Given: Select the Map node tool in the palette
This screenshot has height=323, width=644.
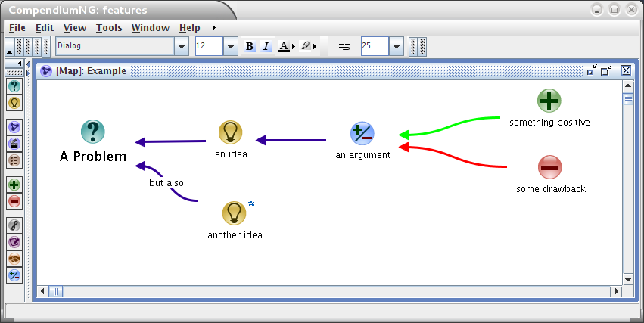Looking at the screenshot, I should click(x=14, y=127).
